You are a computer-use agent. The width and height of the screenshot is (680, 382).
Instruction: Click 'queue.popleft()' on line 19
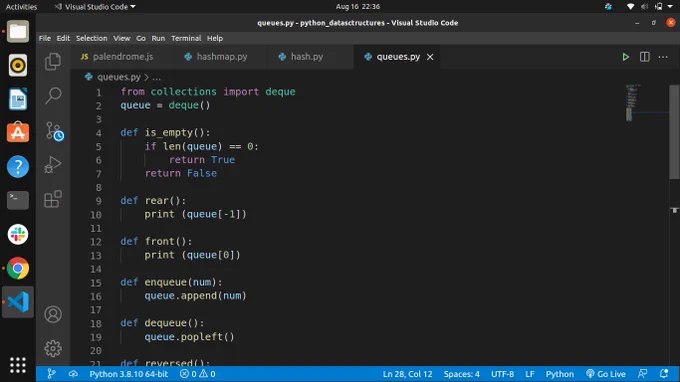point(189,337)
